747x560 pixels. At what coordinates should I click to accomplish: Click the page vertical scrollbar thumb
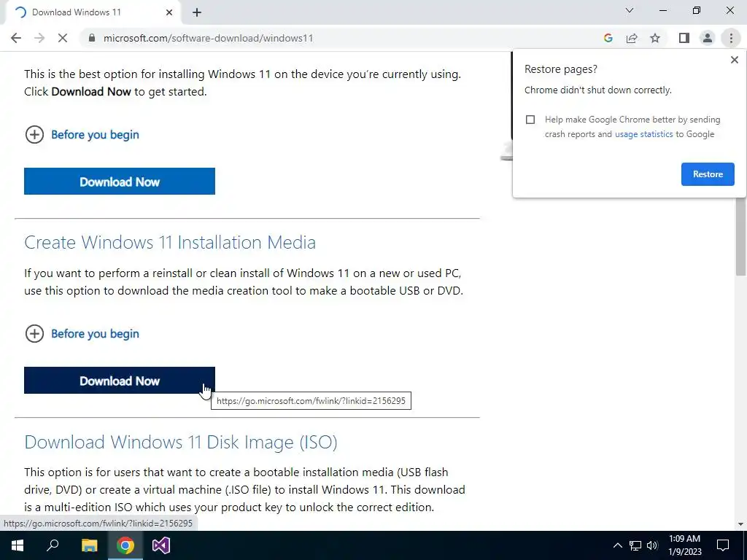click(741, 236)
